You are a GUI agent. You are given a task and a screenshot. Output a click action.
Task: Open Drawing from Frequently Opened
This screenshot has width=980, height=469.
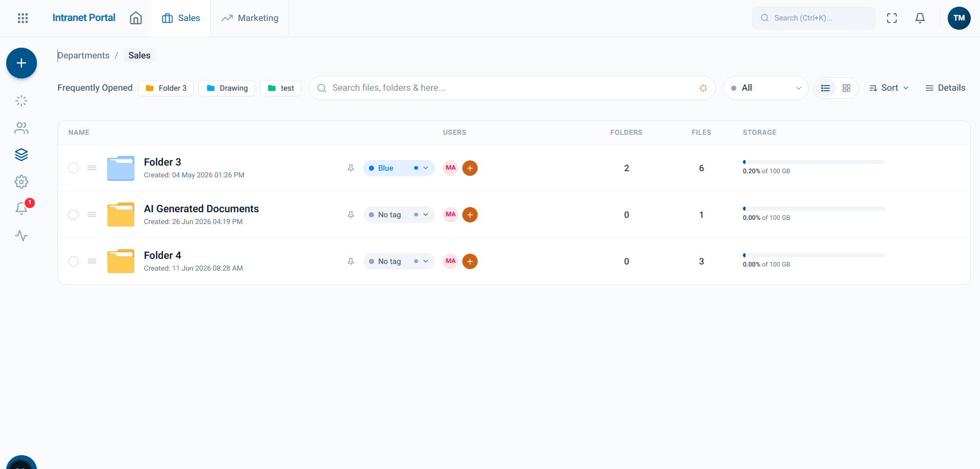click(x=227, y=88)
